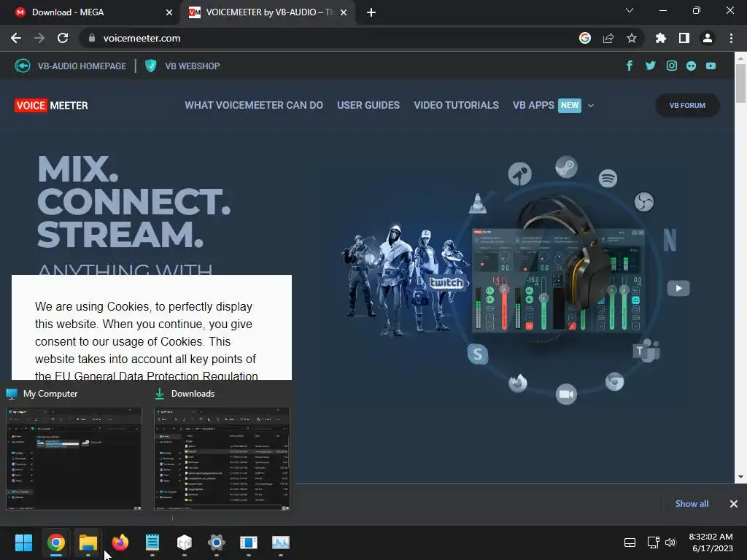Select Downloads window thumbnail

pos(222,459)
